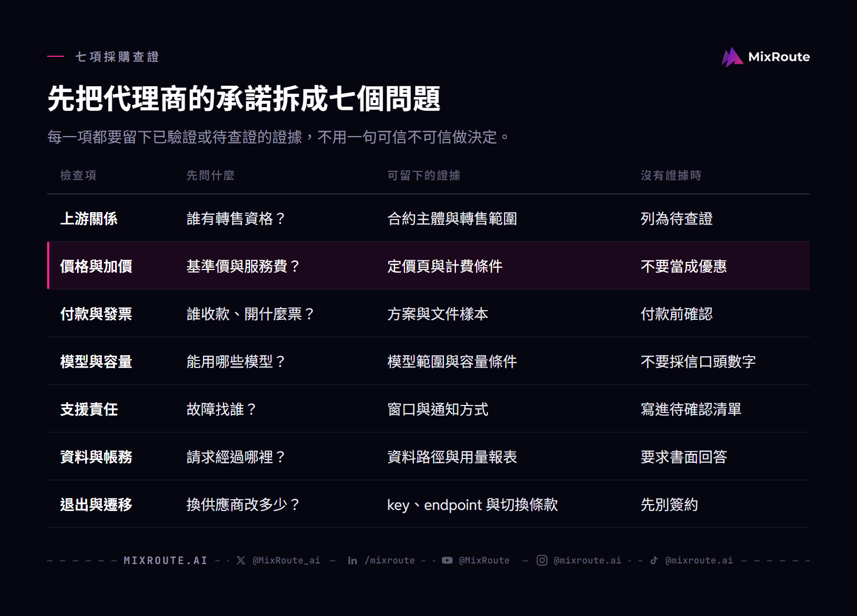Click the question 基準價與服務費？
Viewport: 857px width, 616px height.
(x=244, y=266)
